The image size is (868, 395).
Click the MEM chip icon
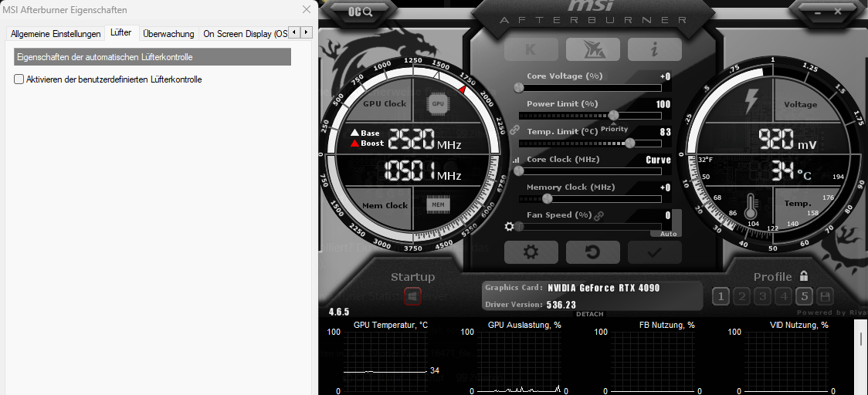[438, 204]
